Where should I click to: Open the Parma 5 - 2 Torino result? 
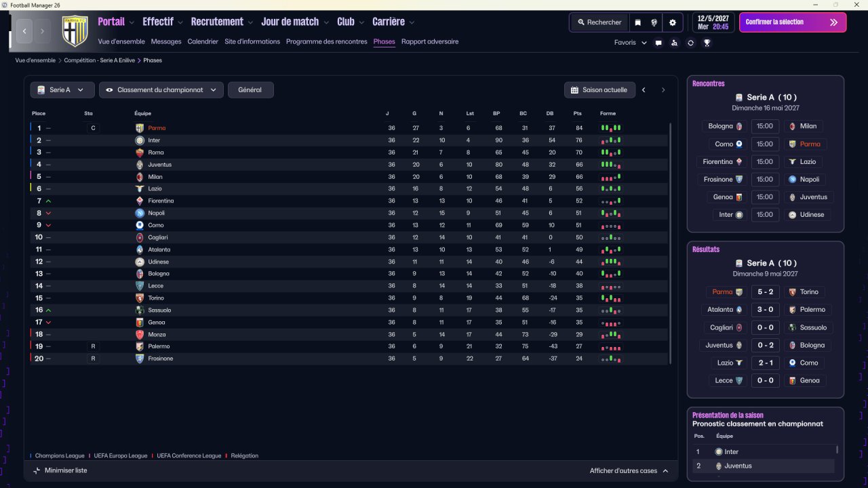coord(765,292)
